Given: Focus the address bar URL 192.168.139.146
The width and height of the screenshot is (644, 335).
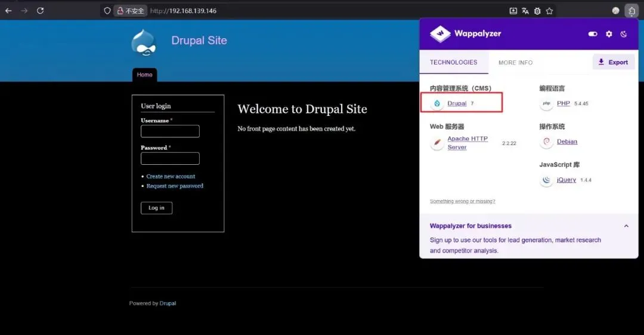Looking at the screenshot, I should click(183, 11).
